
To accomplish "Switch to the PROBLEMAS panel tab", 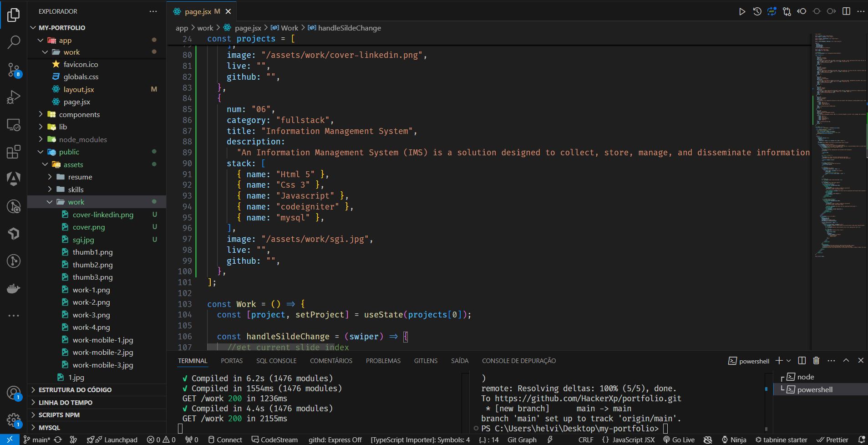I will [383, 361].
